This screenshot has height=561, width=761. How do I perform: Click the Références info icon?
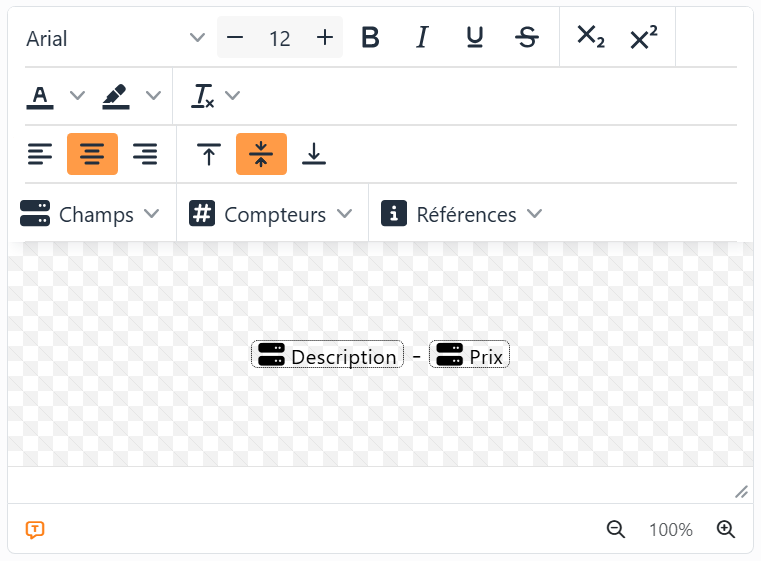(394, 214)
